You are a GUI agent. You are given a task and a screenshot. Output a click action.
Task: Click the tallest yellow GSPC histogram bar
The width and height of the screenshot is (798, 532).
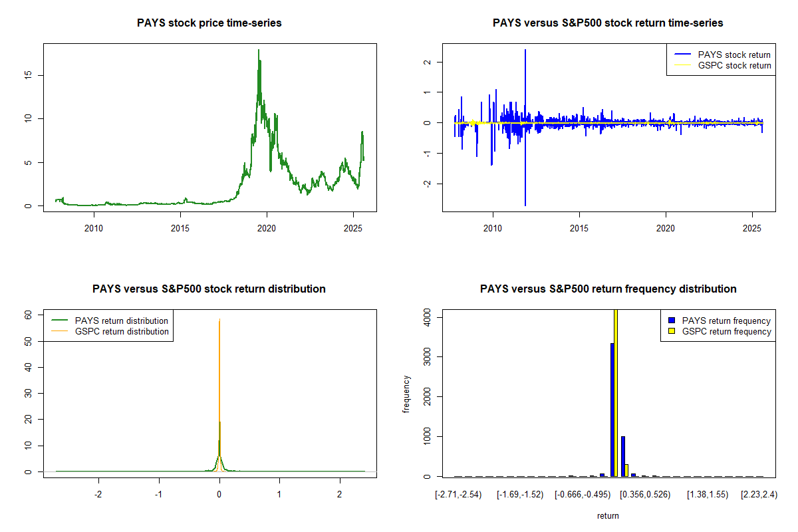coord(616,392)
